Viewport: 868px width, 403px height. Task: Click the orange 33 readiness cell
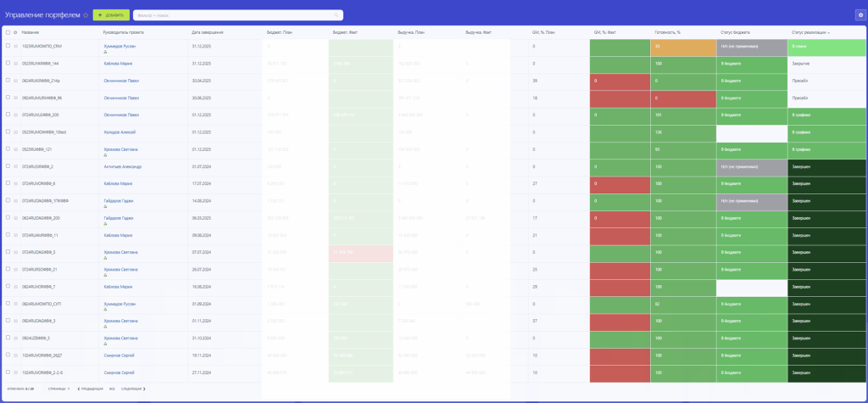684,47
